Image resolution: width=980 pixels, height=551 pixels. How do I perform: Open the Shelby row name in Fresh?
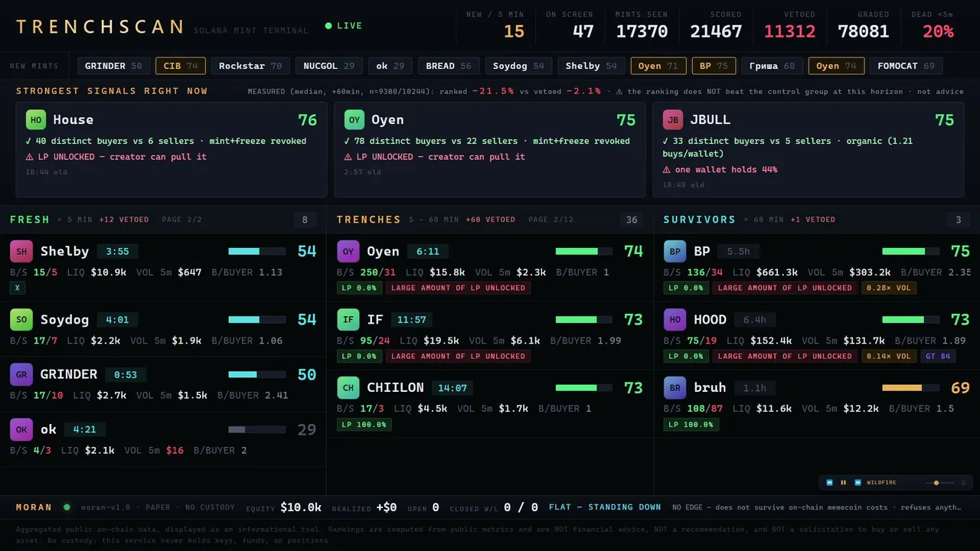(x=65, y=251)
